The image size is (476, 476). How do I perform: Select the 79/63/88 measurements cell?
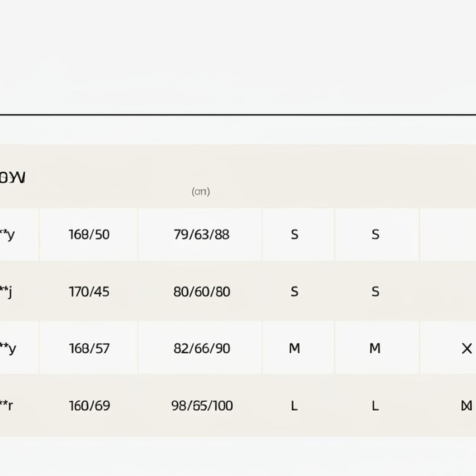tap(201, 235)
